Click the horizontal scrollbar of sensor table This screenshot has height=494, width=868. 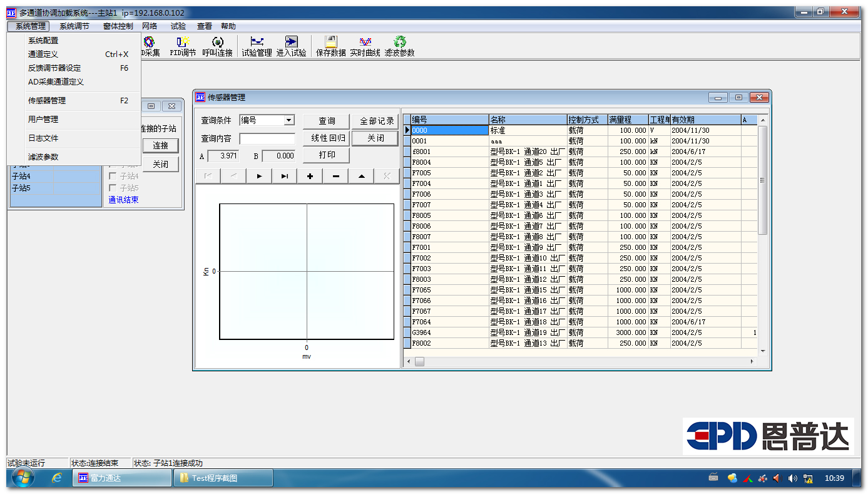click(581, 362)
